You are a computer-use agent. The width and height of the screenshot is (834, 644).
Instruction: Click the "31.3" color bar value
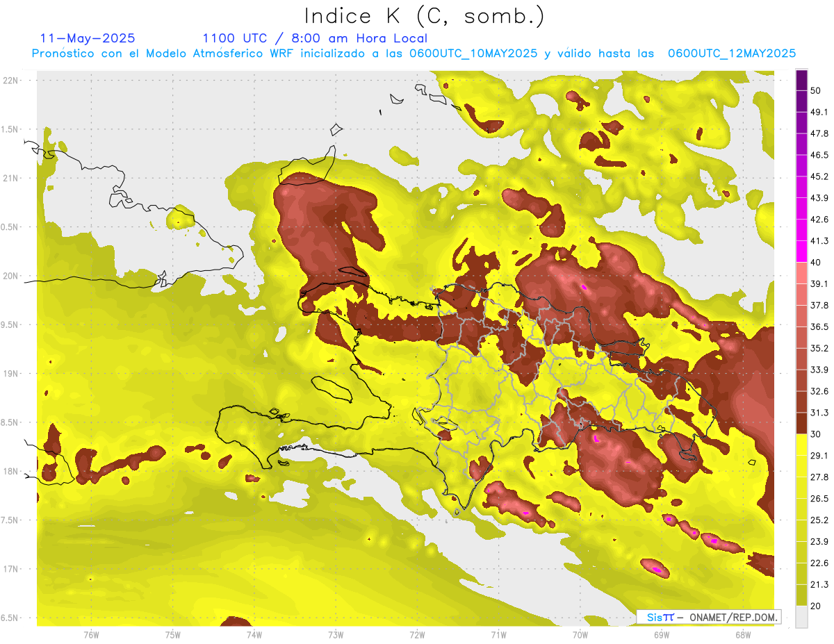tap(819, 413)
